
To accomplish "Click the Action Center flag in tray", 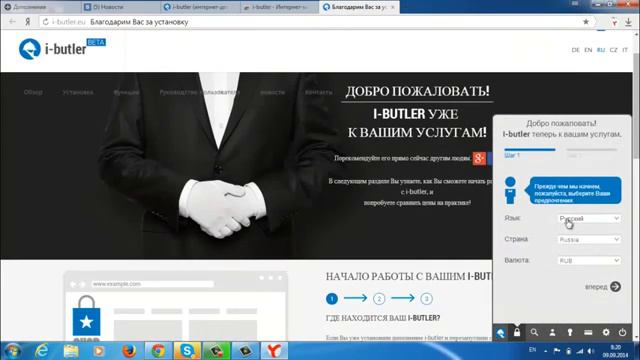I will [557, 351].
